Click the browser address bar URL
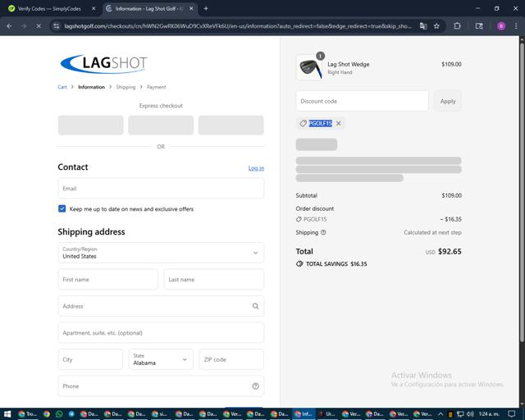The image size is (525, 420). pyautogui.click(x=238, y=26)
